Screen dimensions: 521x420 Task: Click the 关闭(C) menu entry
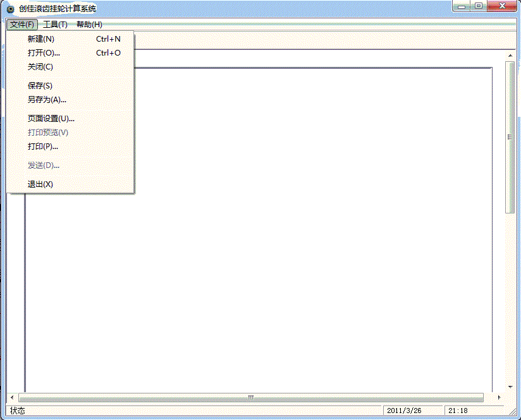40,67
